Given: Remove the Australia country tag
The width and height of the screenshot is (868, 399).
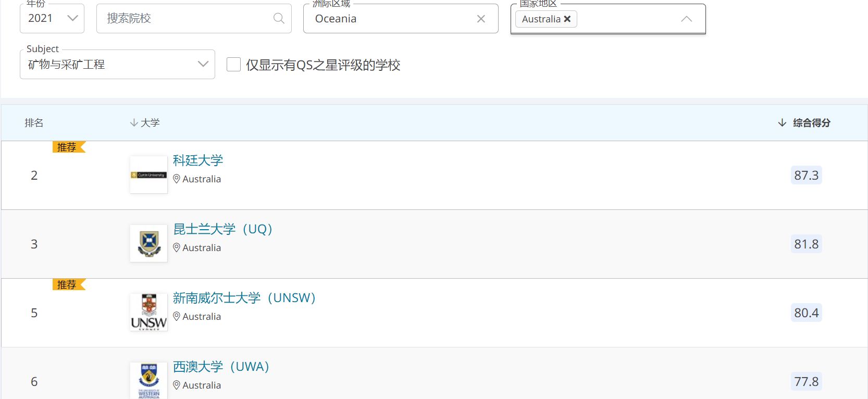Looking at the screenshot, I should coord(567,19).
